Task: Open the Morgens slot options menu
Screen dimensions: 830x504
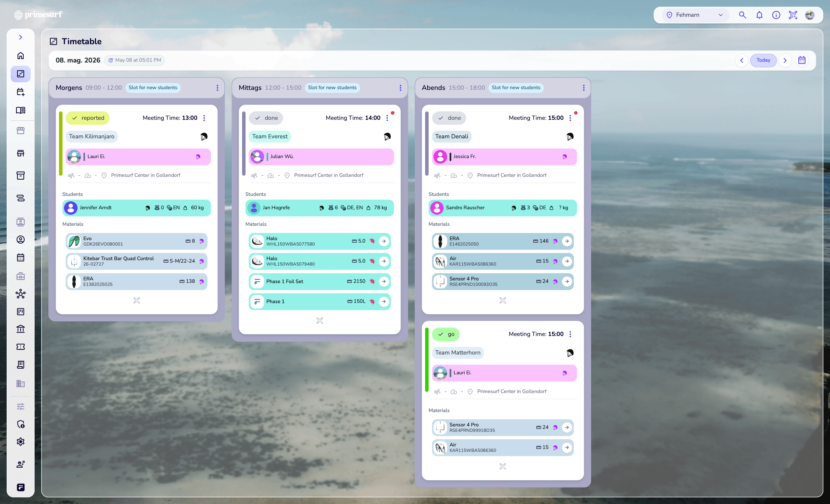Action: pyautogui.click(x=217, y=88)
